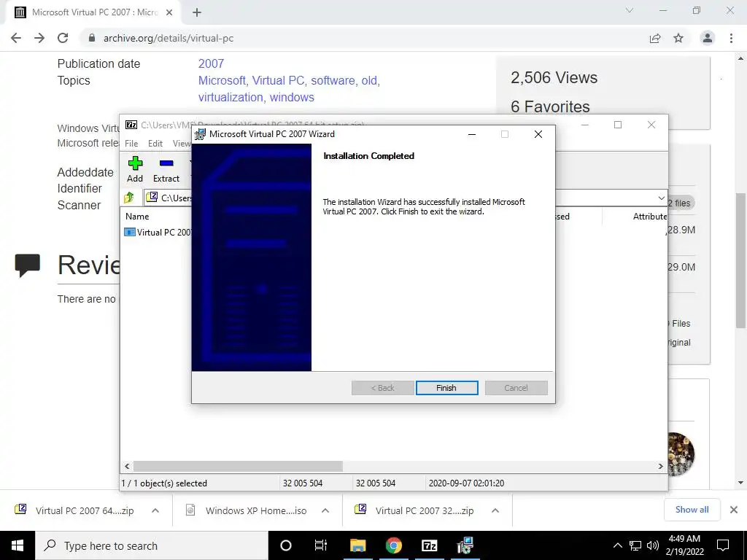Select the Virtual PC 2007 file row in 7-Zip
Image resolution: width=747 pixels, height=560 pixels.
pyautogui.click(x=158, y=233)
